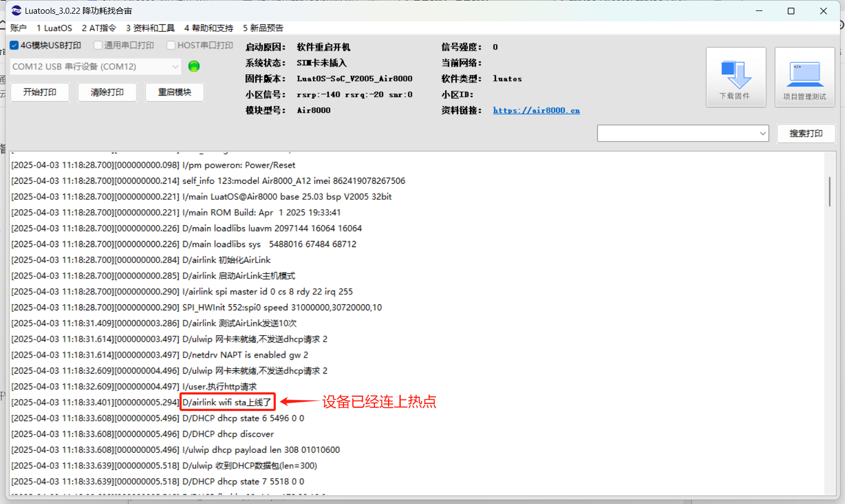
Task: Open the 4 帮助和支持 menu
Action: click(x=209, y=28)
